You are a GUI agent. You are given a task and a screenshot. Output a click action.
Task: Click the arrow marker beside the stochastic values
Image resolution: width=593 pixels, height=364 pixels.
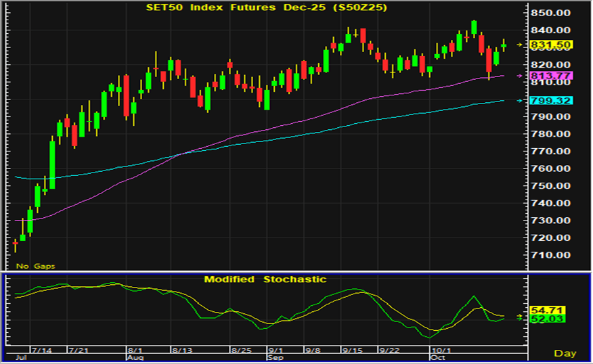[520, 316]
